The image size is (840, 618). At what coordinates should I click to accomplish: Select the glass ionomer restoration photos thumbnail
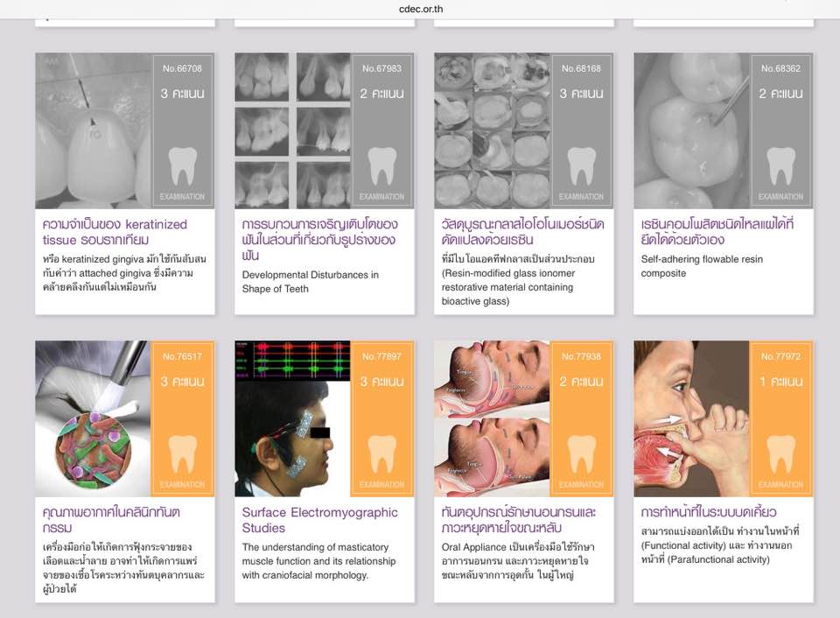pos(493,130)
